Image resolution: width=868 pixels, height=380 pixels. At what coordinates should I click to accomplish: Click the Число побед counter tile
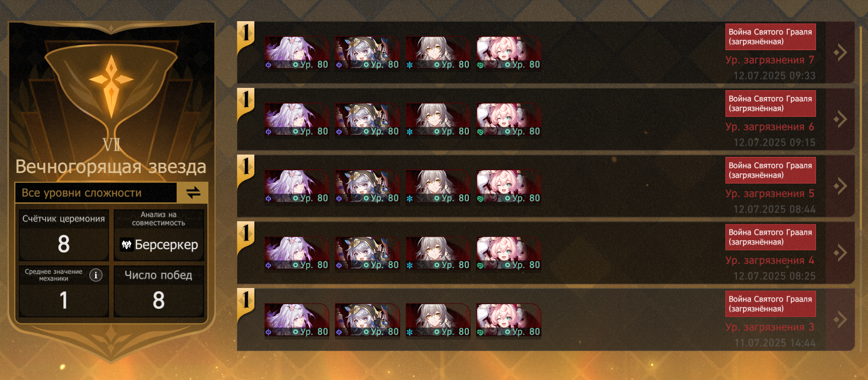pos(159,291)
